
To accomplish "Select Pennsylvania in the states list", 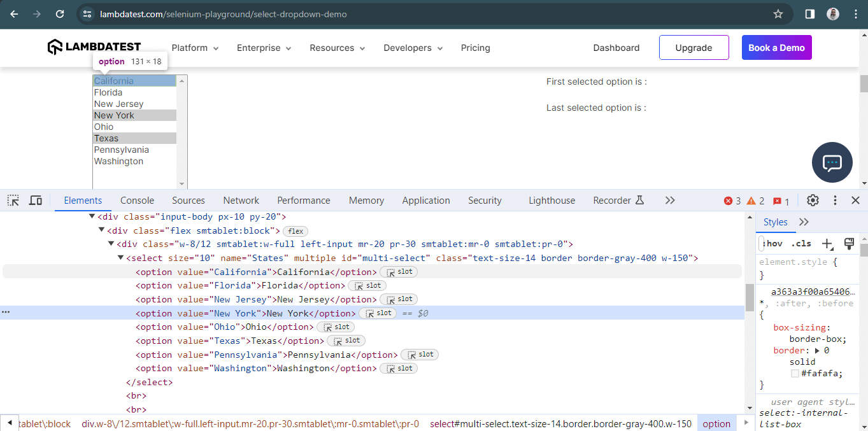I will pos(122,150).
